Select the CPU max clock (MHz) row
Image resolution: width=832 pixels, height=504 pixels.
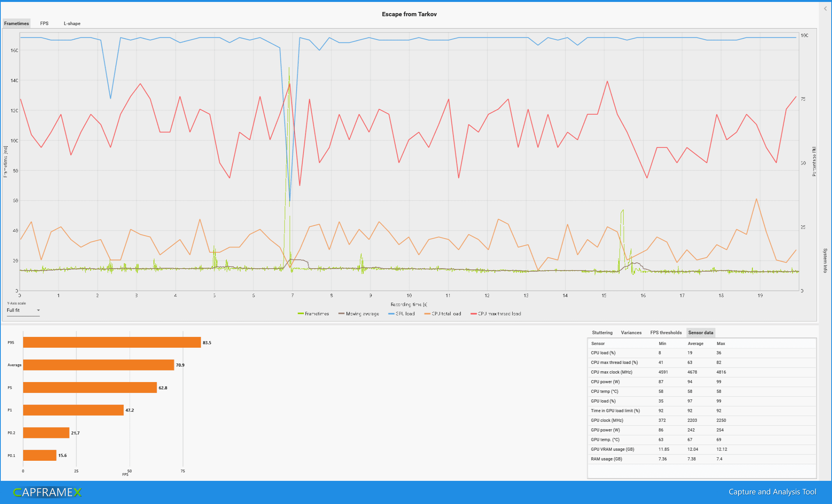(702, 372)
